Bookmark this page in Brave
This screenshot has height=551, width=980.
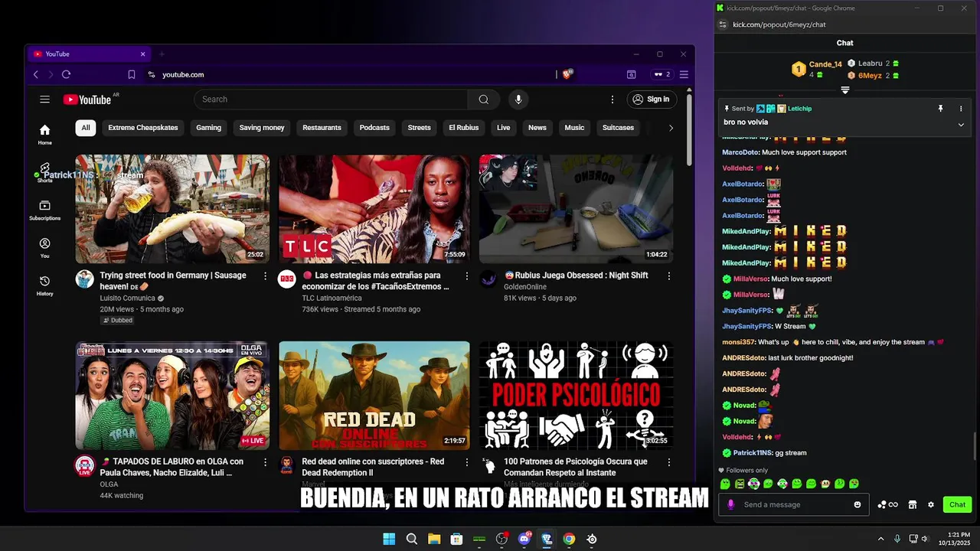point(132,74)
